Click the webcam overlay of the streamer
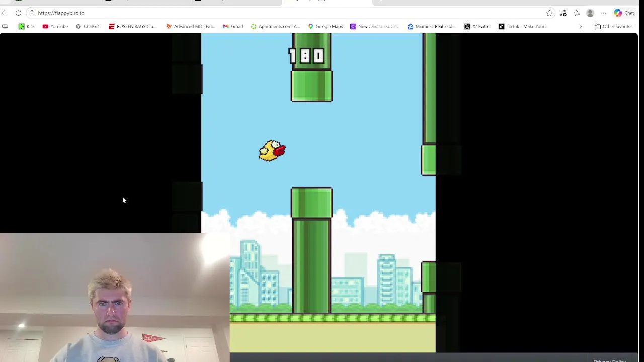This screenshot has height=362, width=644. (115, 298)
